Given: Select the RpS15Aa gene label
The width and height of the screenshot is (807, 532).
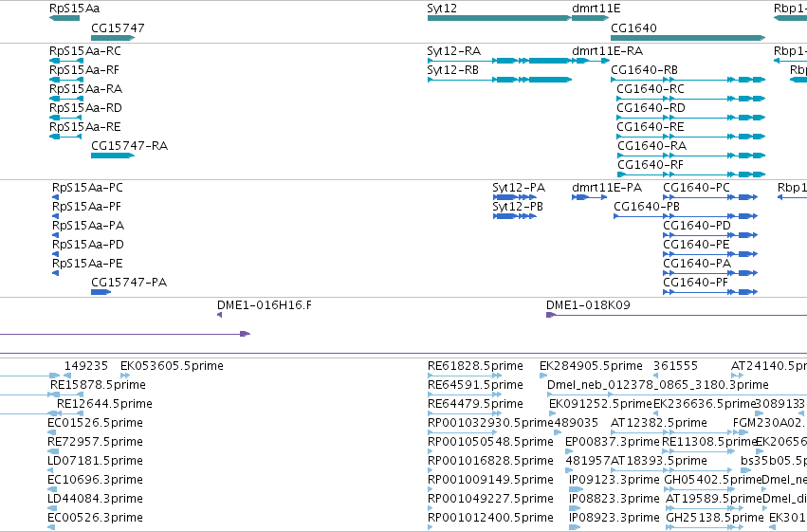Looking at the screenshot, I should [74, 9].
